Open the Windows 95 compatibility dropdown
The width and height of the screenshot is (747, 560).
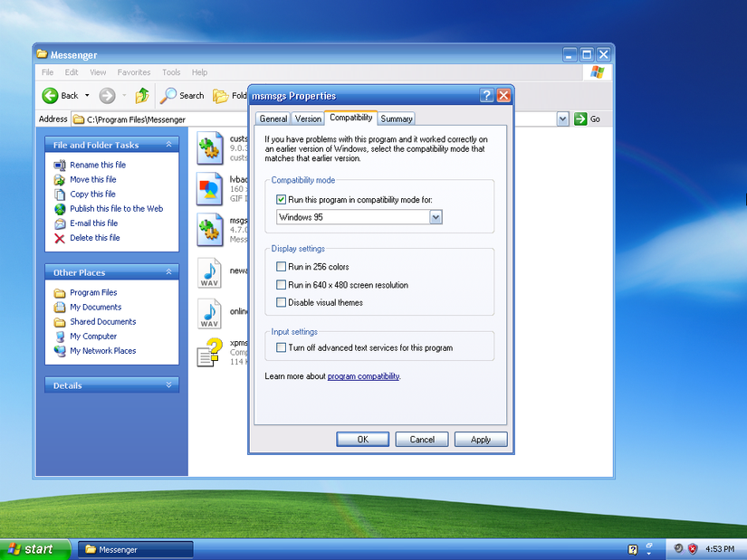(436, 217)
